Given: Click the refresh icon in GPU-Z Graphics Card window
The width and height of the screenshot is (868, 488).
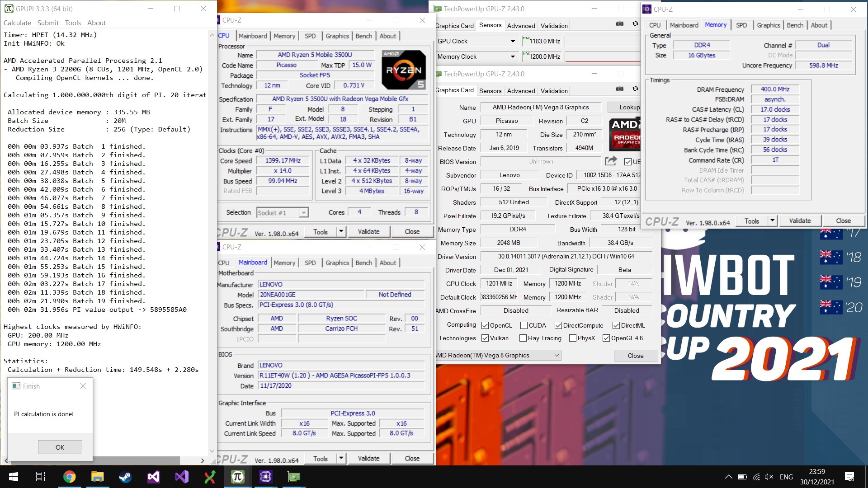Looking at the screenshot, I should point(635,89).
